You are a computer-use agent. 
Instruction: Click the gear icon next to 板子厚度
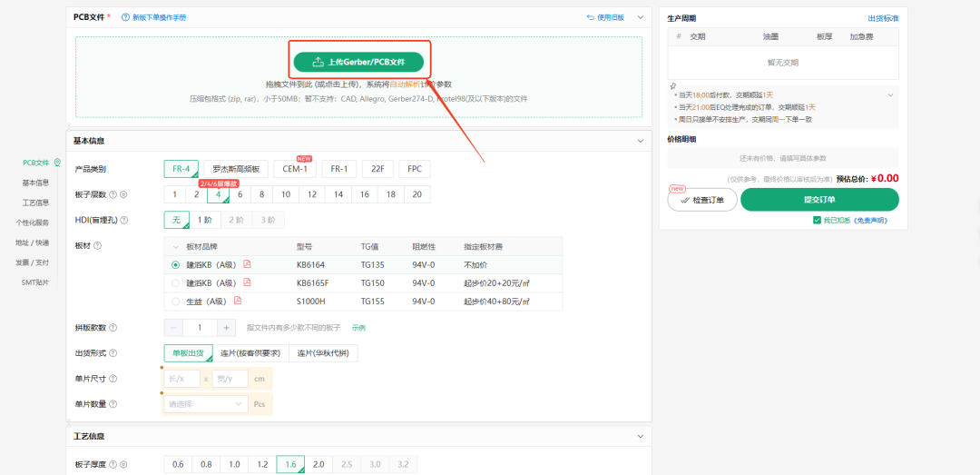tap(123, 464)
